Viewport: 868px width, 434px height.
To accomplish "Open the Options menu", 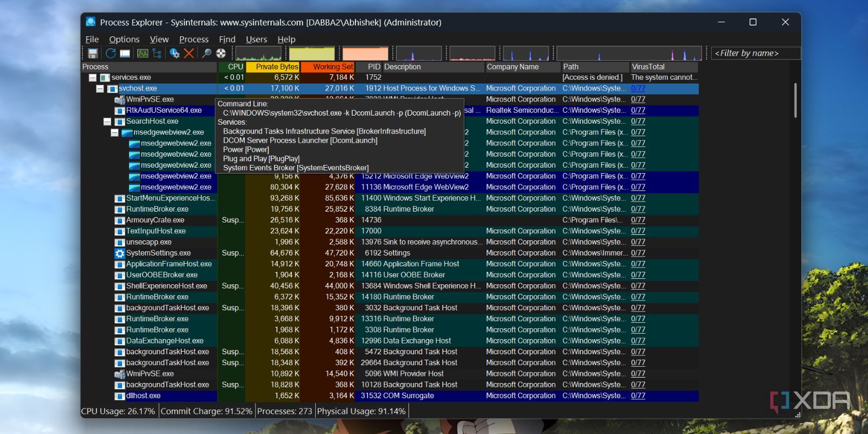I will coord(124,39).
